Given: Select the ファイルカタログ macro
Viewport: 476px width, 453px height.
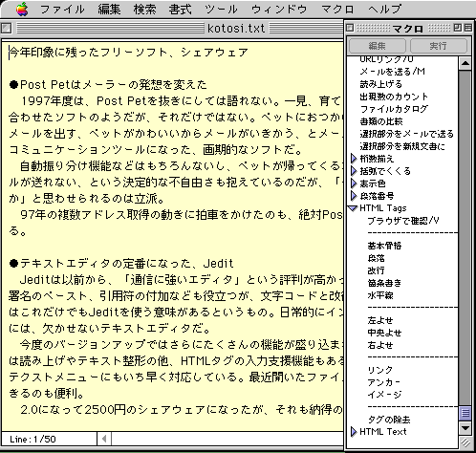Looking at the screenshot, I should 394,109.
